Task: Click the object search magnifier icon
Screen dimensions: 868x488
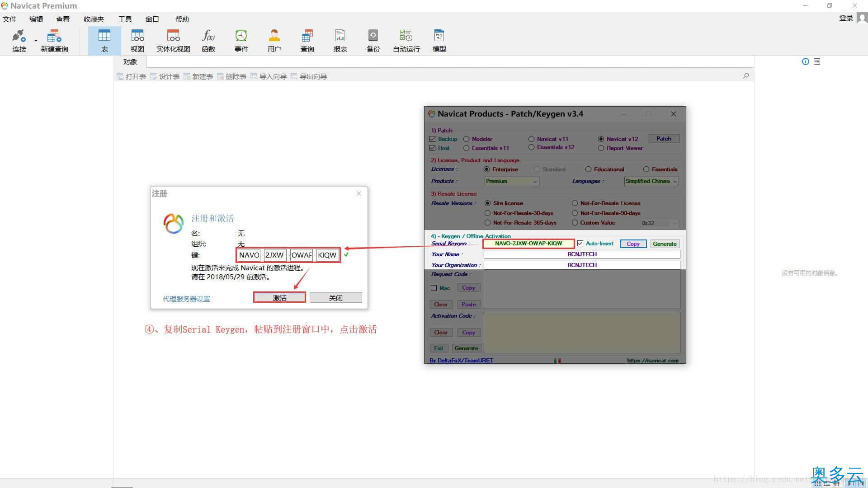Action: click(x=746, y=76)
